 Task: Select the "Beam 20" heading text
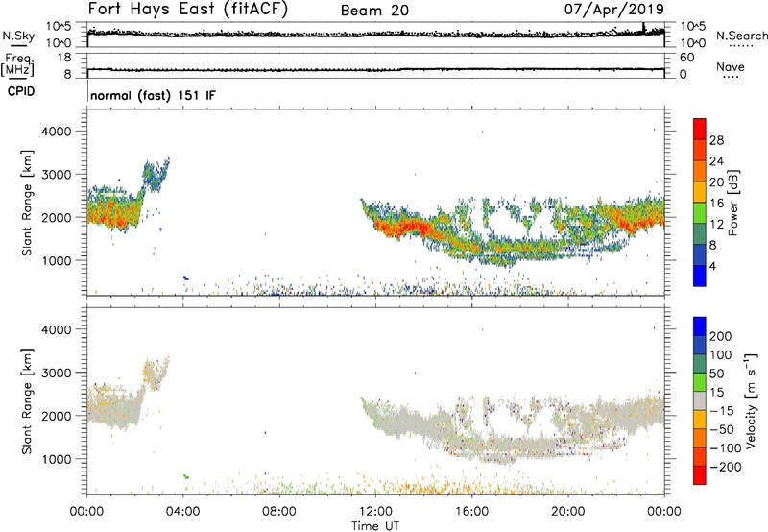pyautogui.click(x=374, y=11)
